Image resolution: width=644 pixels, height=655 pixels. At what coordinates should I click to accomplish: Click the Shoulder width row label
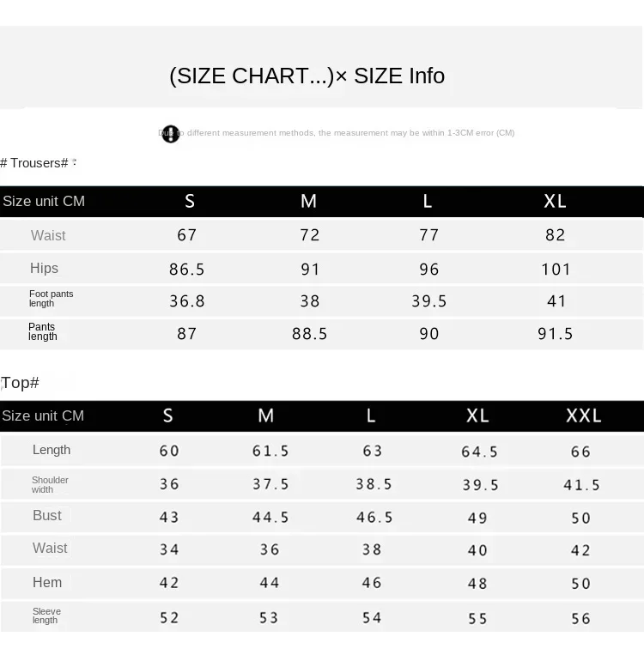pyautogui.click(x=50, y=484)
